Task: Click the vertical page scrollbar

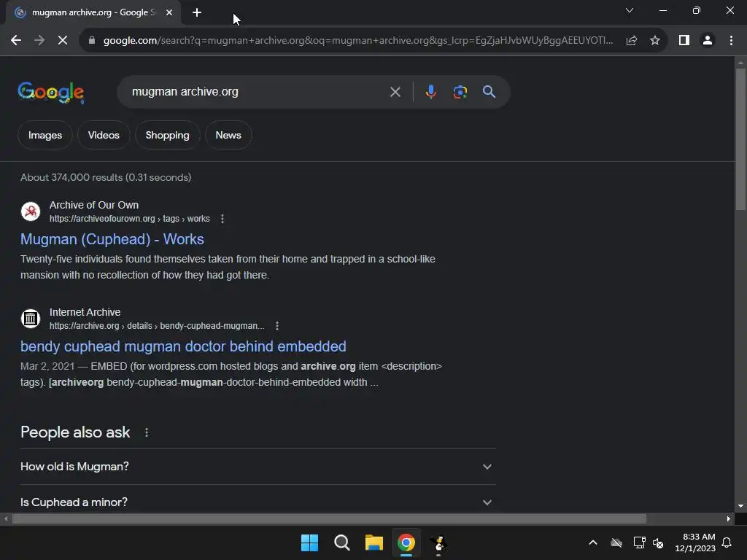Action: coord(740,139)
